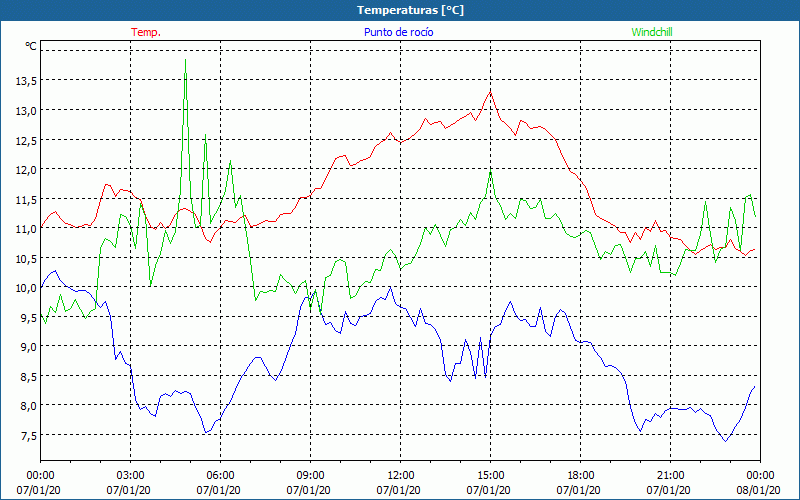Click the 10,0 y-axis value
This screenshot has width=800, height=500.
(x=26, y=288)
